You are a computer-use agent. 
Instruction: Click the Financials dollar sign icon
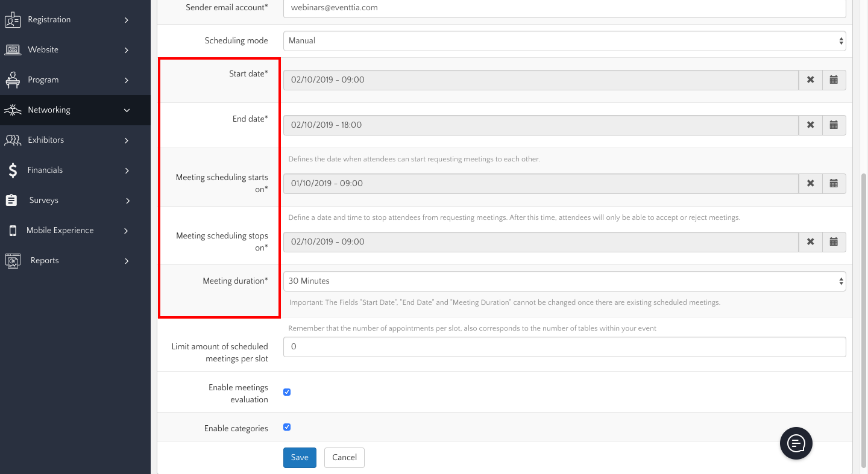(x=13, y=170)
